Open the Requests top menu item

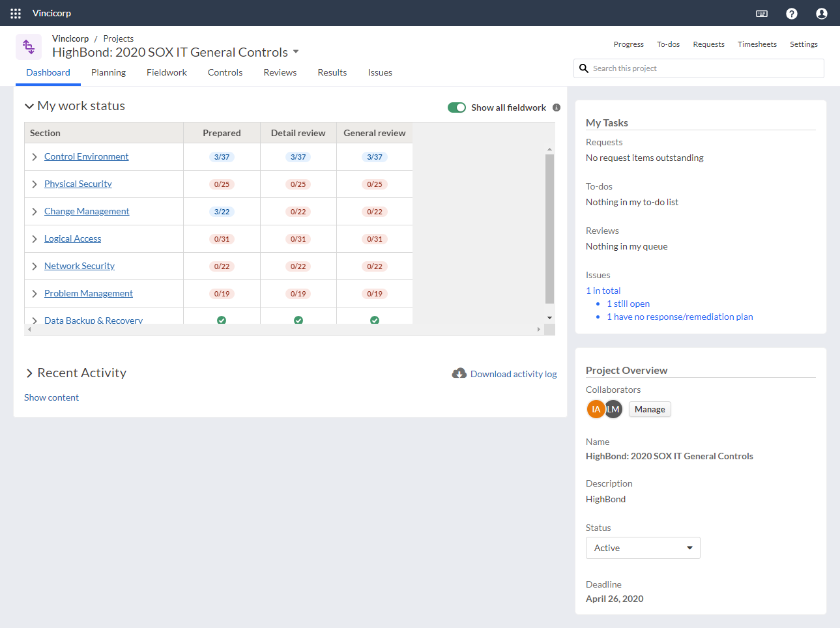[708, 44]
